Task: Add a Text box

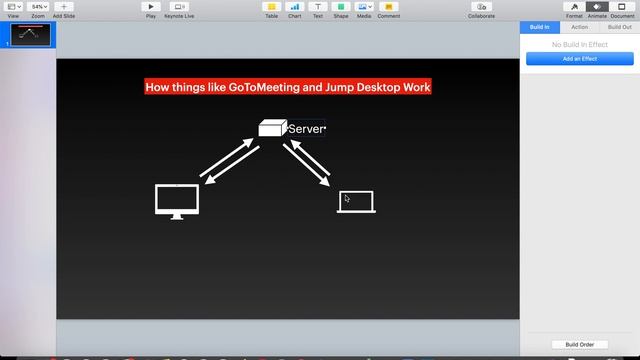Action: pos(318,7)
